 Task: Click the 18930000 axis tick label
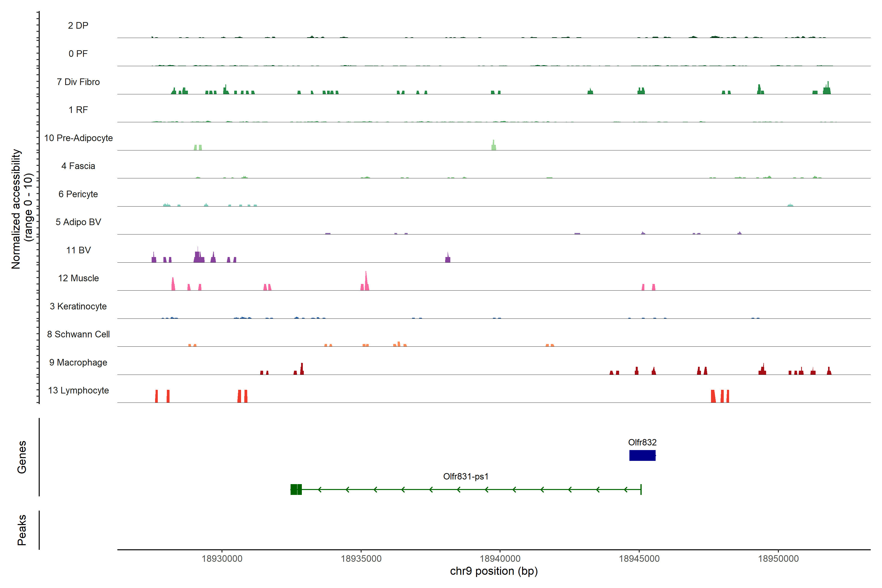[222, 558]
